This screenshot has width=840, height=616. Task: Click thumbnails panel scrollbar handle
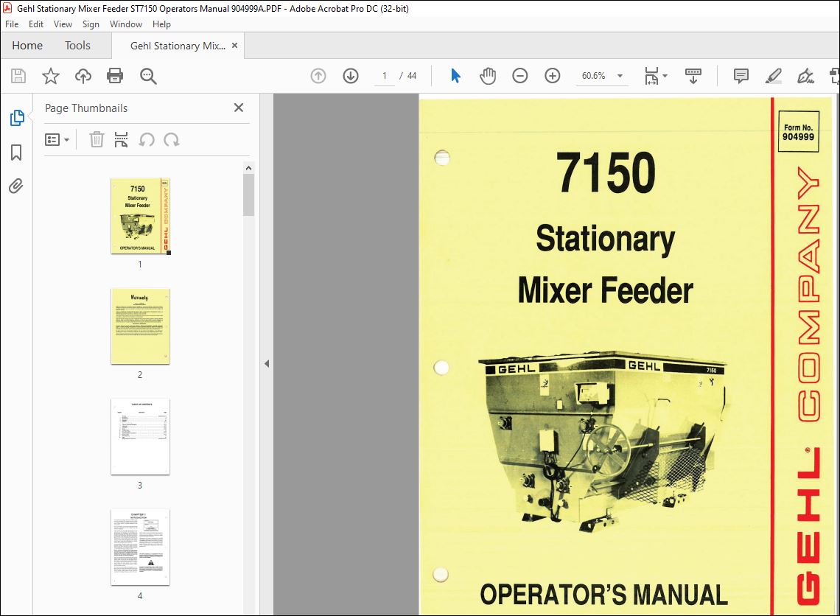[x=248, y=195]
